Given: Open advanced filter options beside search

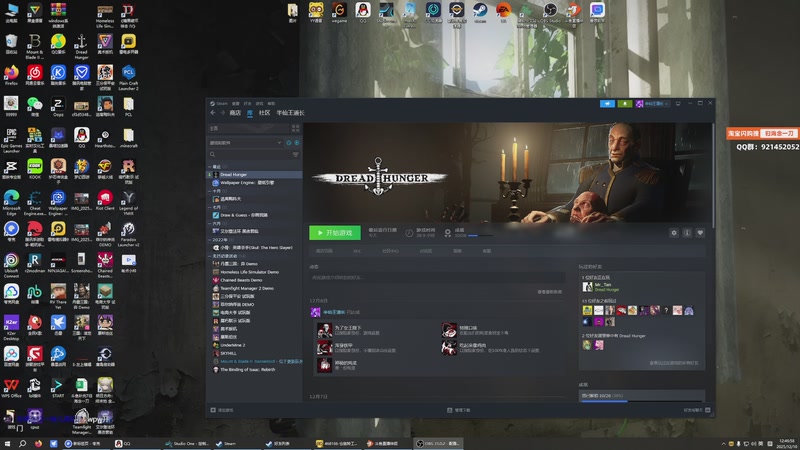Looking at the screenshot, I should point(295,155).
